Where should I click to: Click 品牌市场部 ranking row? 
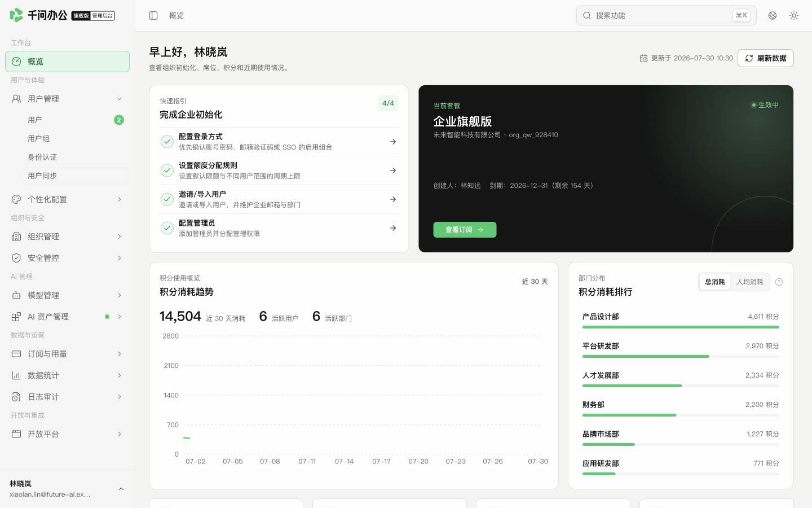[681, 437]
